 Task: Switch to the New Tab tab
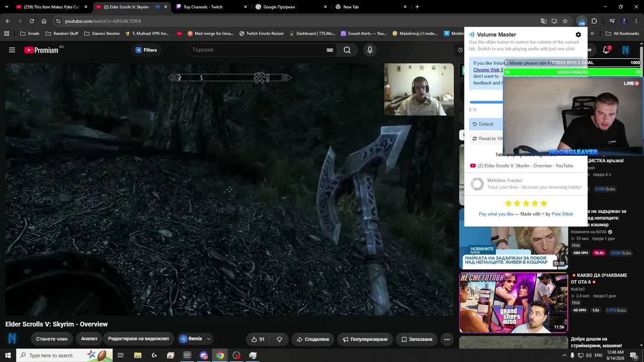point(371,7)
